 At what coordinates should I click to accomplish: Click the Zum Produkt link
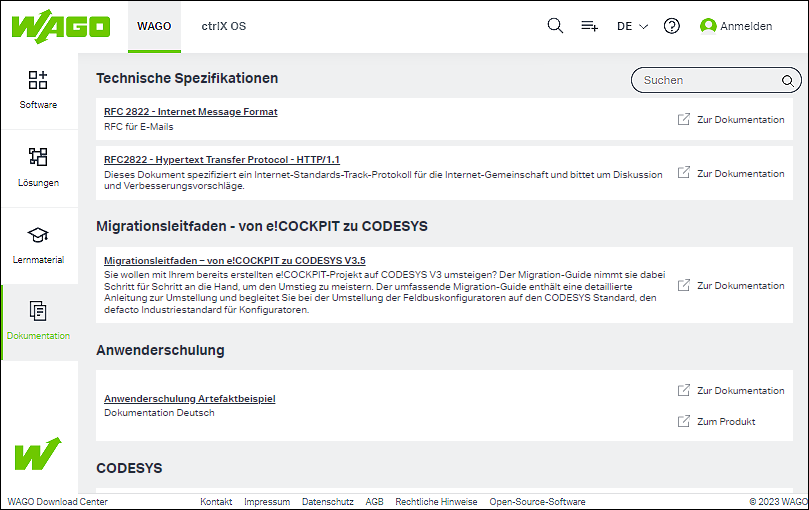726,422
